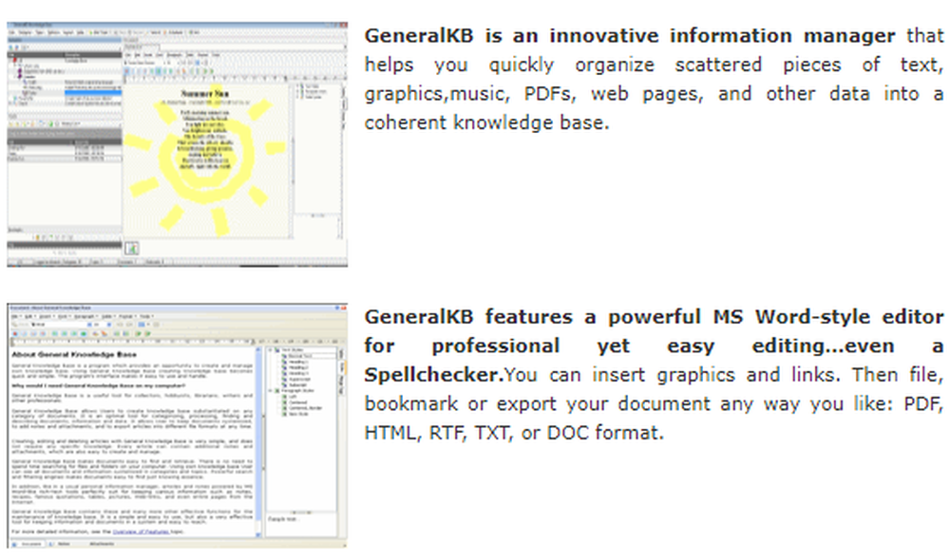Image resolution: width=950 pixels, height=560 pixels.
Task: Open the Summer Sun screenshot thumbnail
Action: point(178,144)
